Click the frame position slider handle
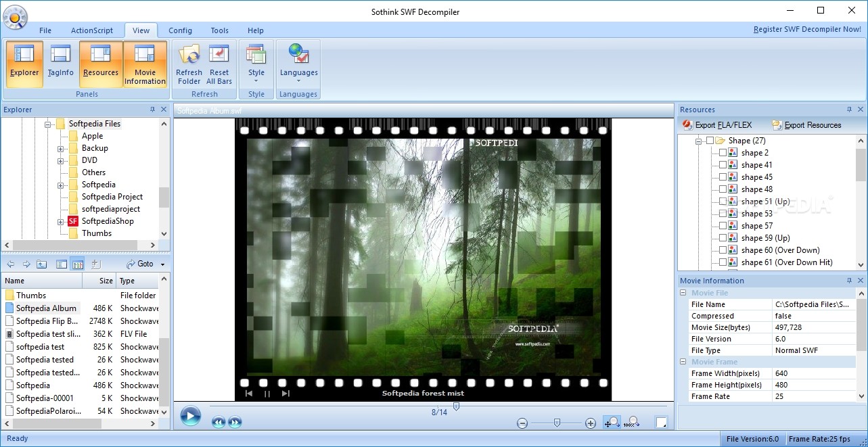868x447 pixels. [457, 406]
